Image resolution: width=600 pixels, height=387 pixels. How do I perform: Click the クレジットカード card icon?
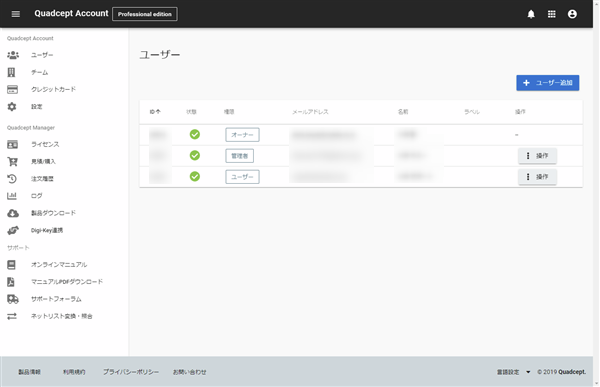(x=12, y=89)
